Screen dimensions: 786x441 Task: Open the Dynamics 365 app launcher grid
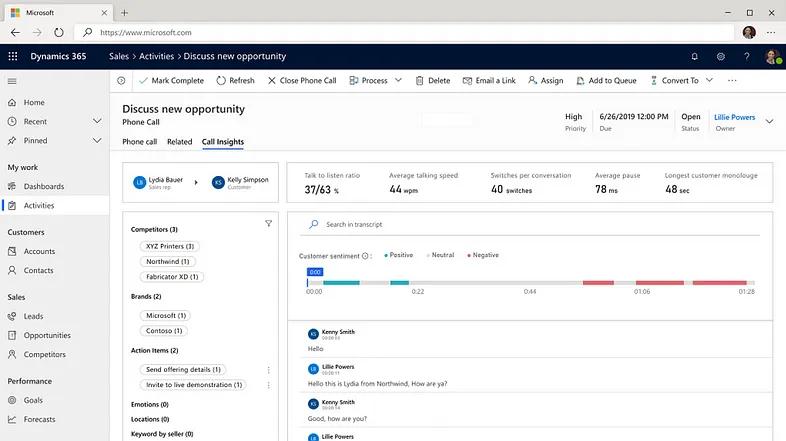coord(13,56)
